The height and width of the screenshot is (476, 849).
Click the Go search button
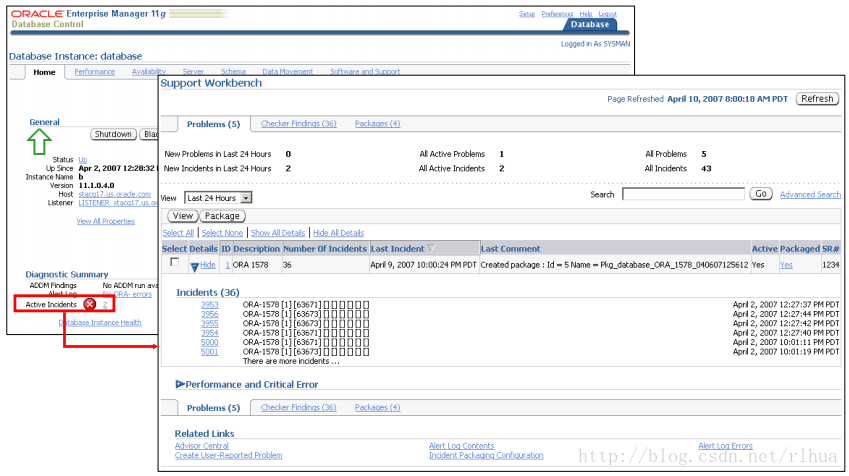(761, 194)
